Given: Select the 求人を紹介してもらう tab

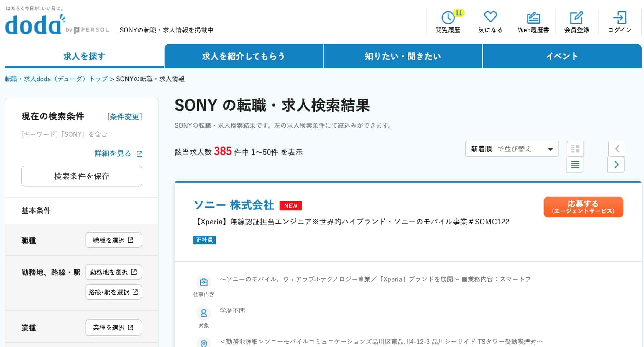Looking at the screenshot, I should point(244,56).
